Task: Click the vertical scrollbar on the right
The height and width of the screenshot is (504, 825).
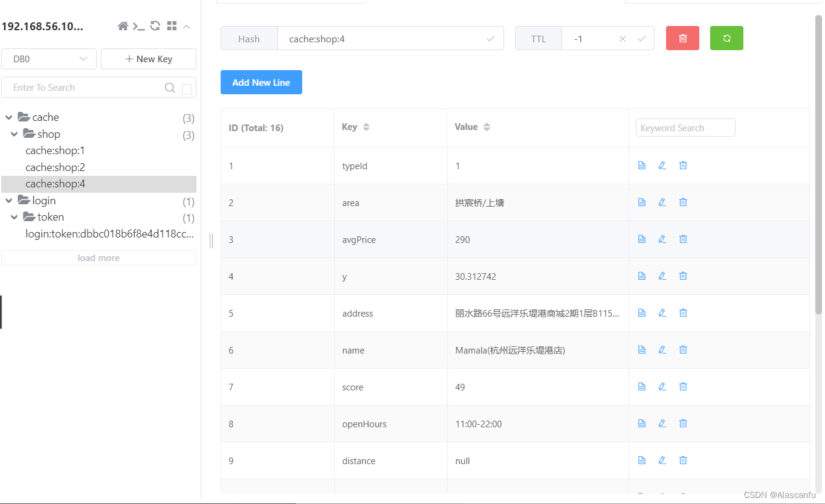Action: [x=819, y=163]
